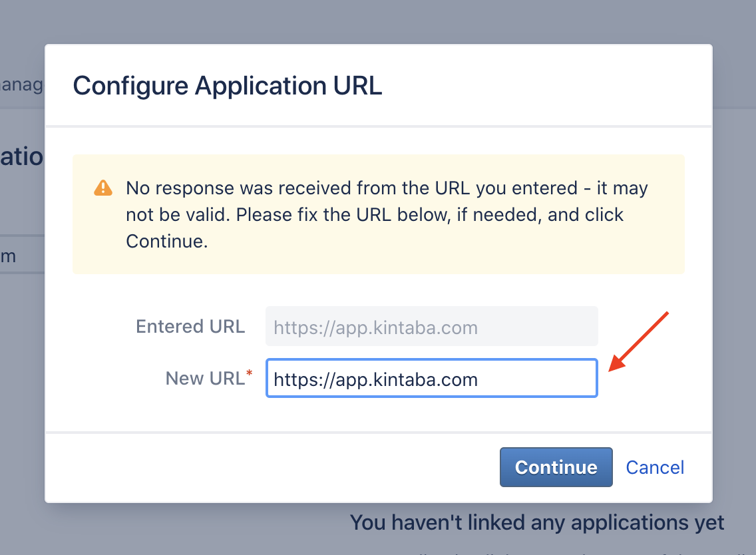Click the Continue button

pyautogui.click(x=556, y=467)
